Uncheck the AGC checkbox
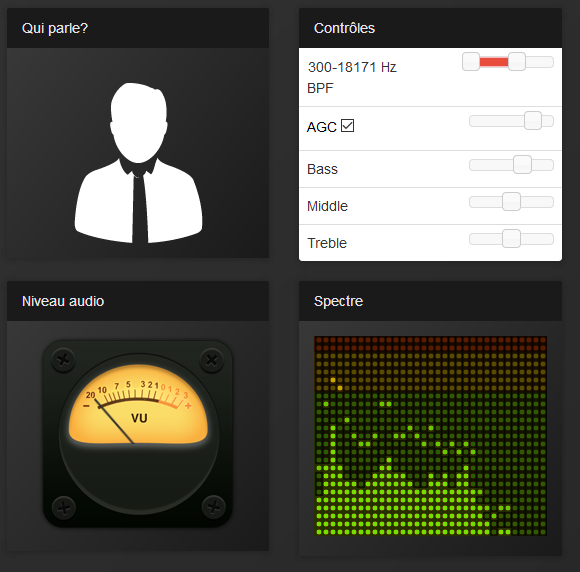Screen dimensions: 580x572 [347, 125]
